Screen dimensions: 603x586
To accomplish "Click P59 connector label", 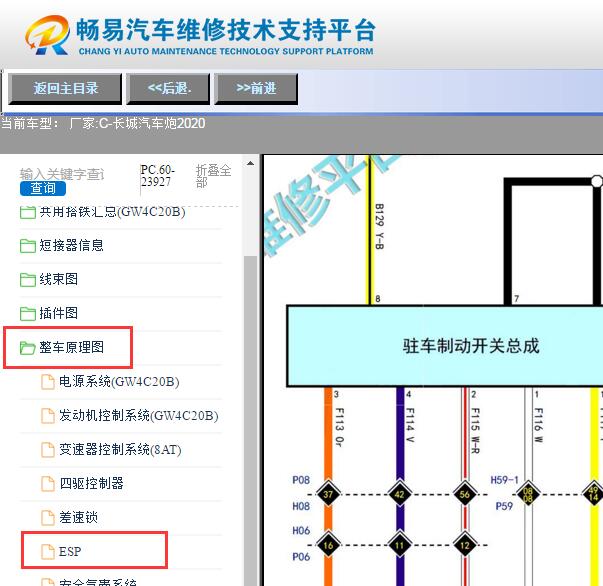I will (x=504, y=506).
